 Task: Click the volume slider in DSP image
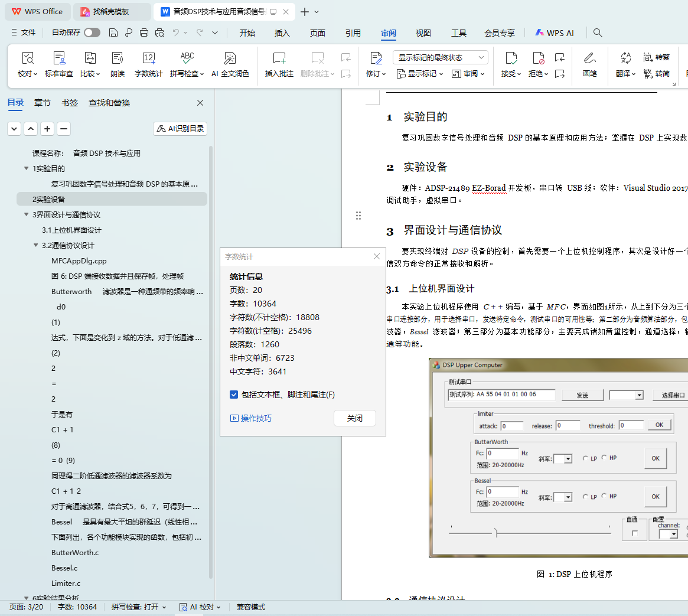(x=496, y=533)
